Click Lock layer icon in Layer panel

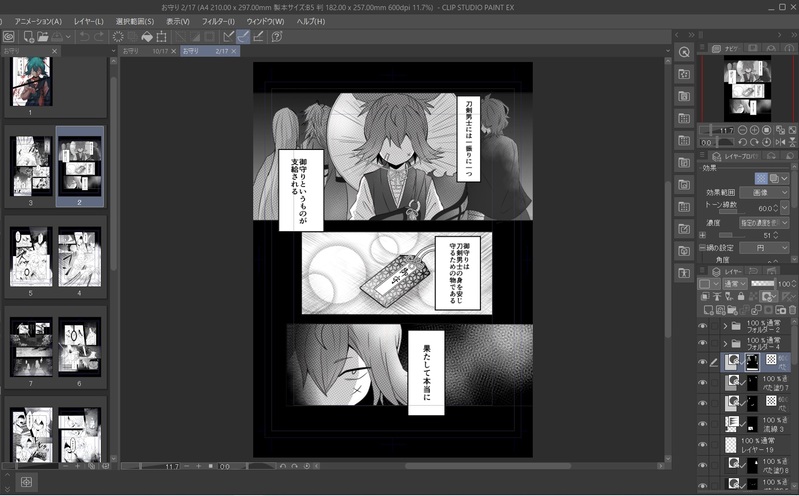pos(740,296)
